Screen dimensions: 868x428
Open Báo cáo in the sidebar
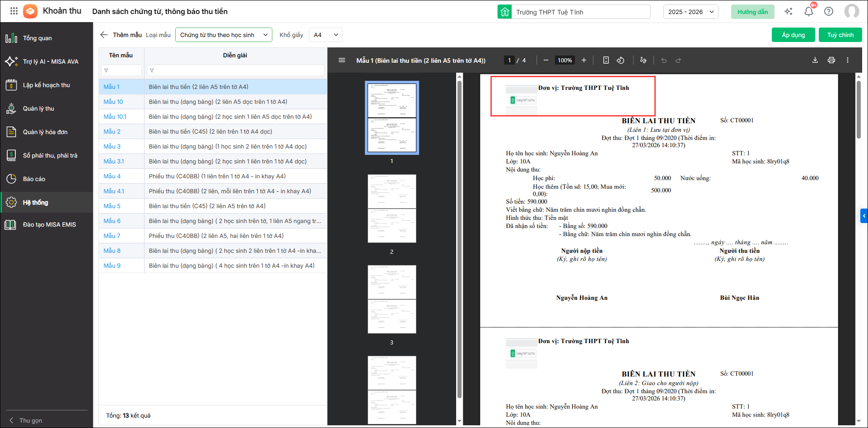coord(34,179)
